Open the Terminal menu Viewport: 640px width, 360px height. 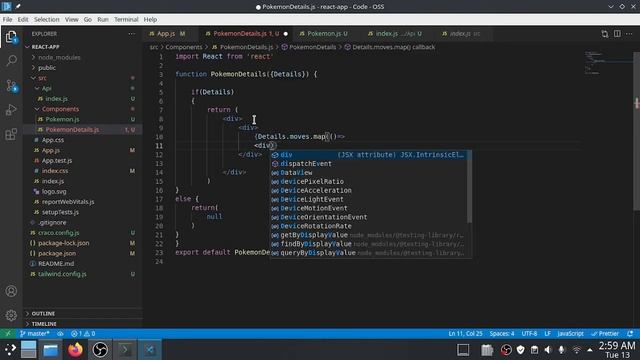(x=126, y=19)
